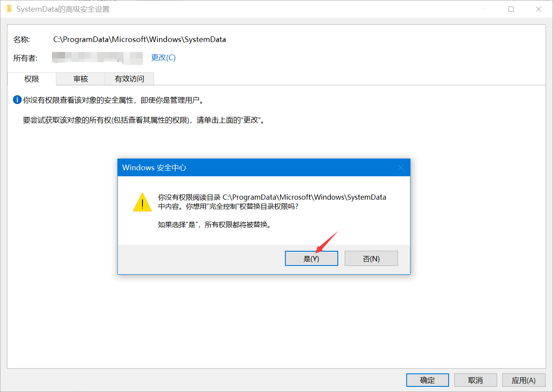553x392 pixels.
Task: Click the SystemData folder path text
Action: (x=139, y=39)
